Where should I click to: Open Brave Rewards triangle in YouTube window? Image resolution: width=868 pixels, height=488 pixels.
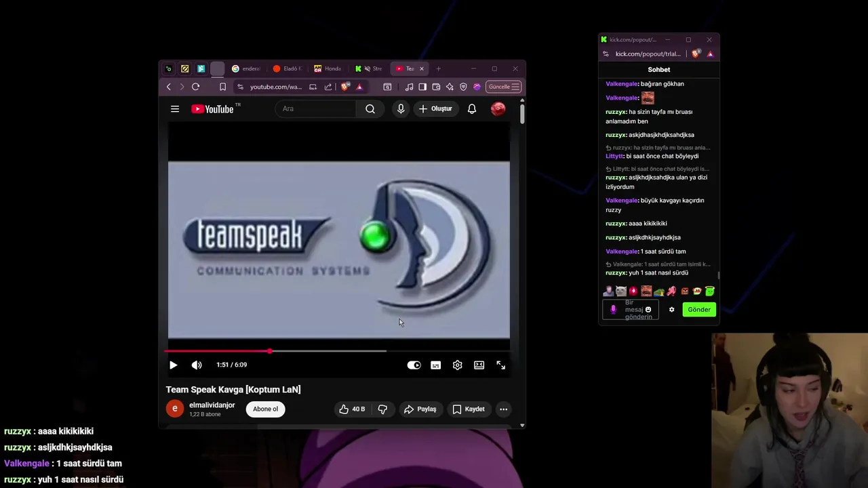pyautogui.click(x=359, y=87)
